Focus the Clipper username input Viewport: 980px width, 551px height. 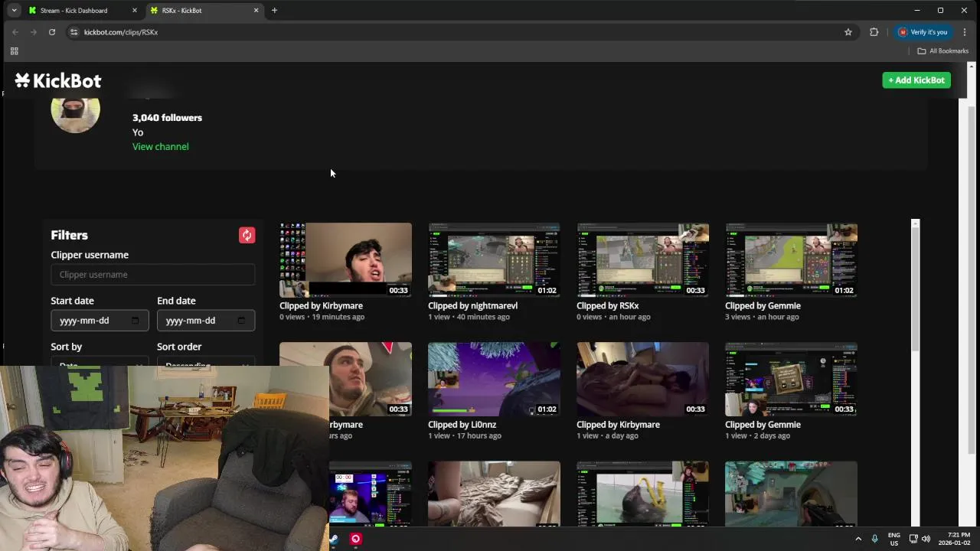pos(153,275)
